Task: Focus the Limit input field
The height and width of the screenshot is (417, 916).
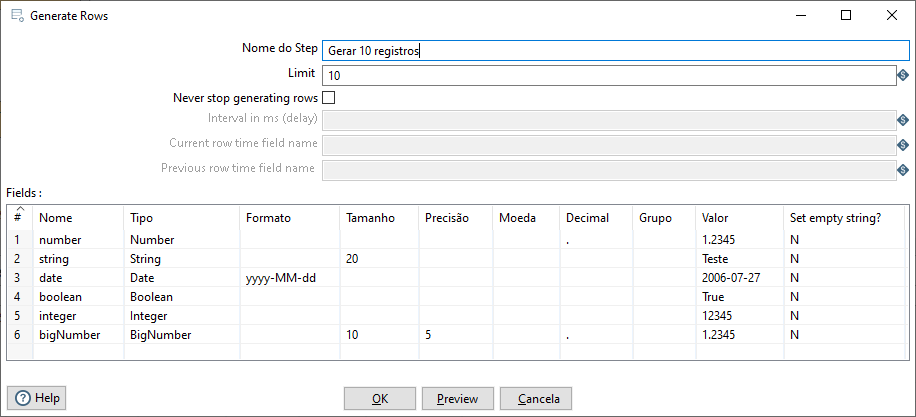Action: click(x=609, y=75)
